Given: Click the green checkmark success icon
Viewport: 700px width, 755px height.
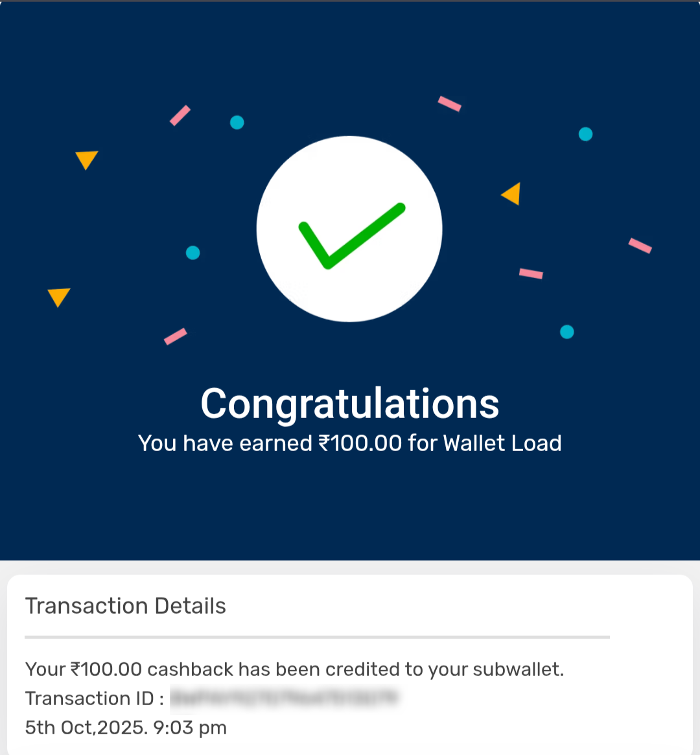Looking at the screenshot, I should tap(350, 235).
